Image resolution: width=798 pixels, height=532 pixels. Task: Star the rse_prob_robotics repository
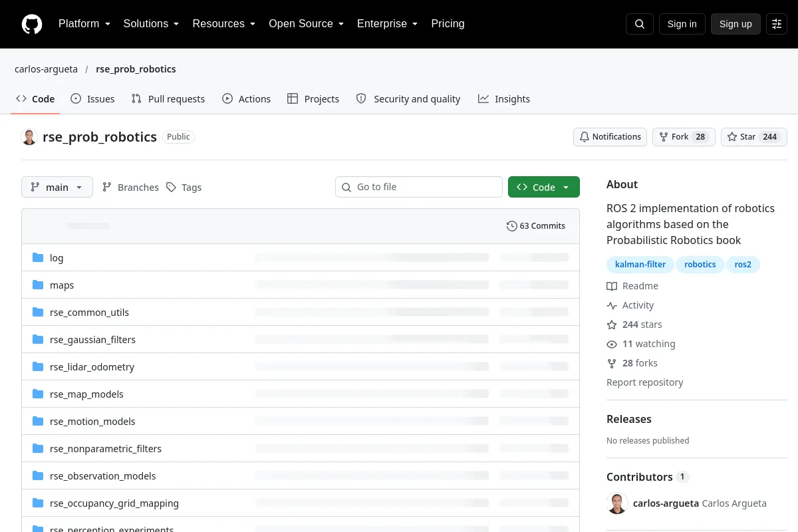click(754, 137)
